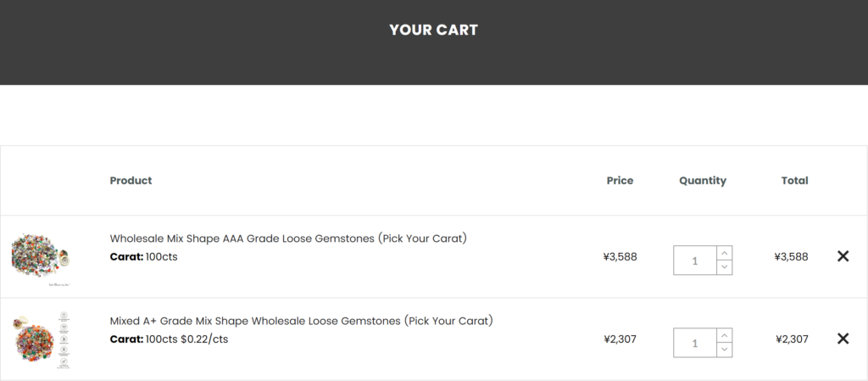Decrease quantity of AAA Grade Loose Gemstones
The width and height of the screenshot is (868, 381).
[724, 267]
